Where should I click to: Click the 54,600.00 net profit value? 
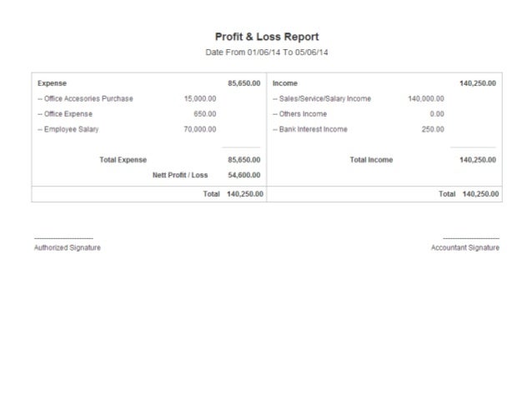pyautogui.click(x=244, y=175)
